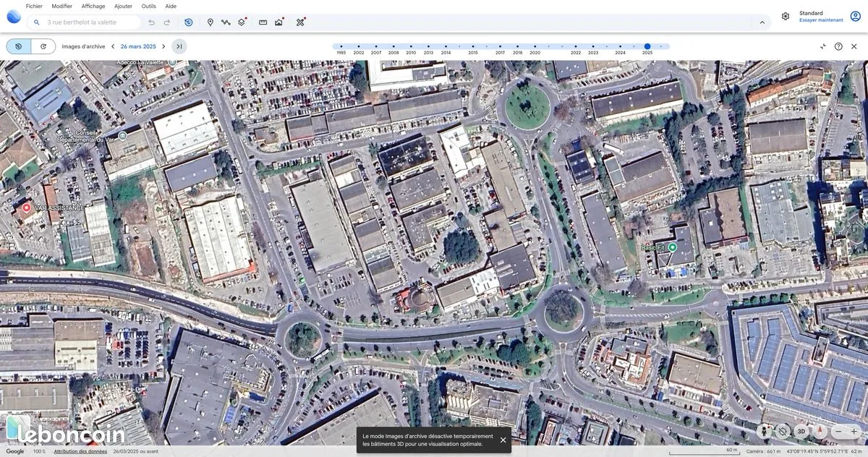Close the archive imagery timeline
This screenshot has width=868, height=457.
pos(854,46)
